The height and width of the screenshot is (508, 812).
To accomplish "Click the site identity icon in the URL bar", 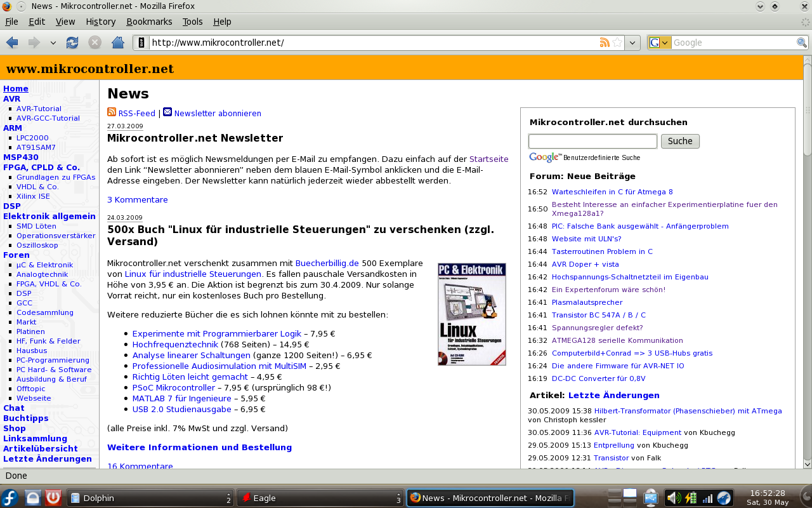I will [x=141, y=43].
